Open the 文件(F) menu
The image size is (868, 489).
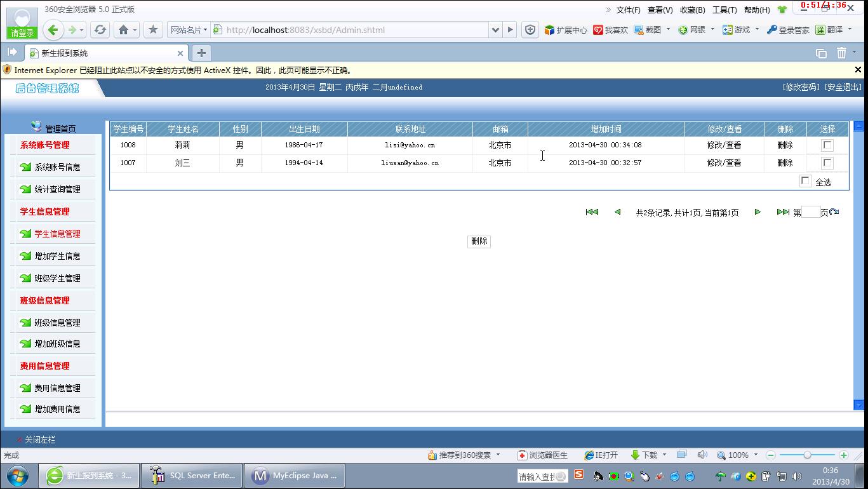628,10
